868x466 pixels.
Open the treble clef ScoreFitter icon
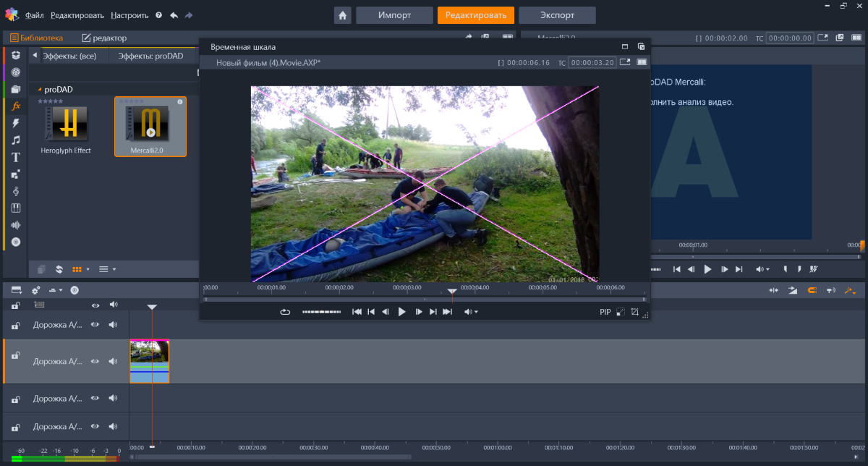coord(15,191)
